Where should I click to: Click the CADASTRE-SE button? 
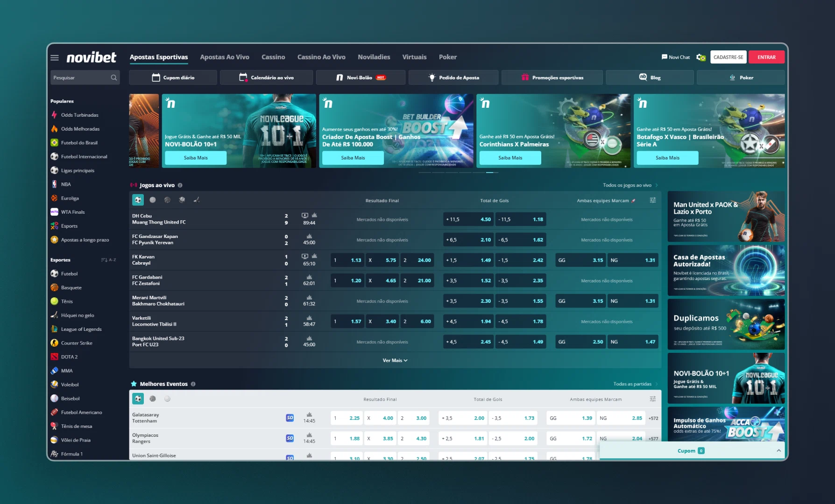pos(729,57)
